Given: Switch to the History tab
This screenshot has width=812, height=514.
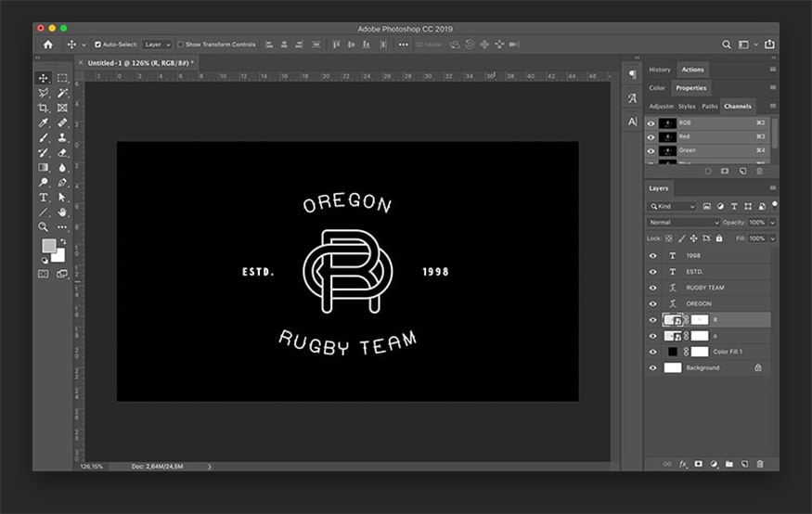Looking at the screenshot, I should [x=660, y=70].
